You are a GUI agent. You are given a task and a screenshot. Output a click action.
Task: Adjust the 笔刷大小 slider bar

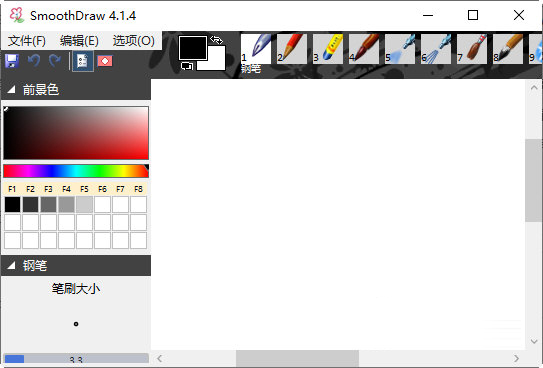pyautogui.click(x=76, y=359)
